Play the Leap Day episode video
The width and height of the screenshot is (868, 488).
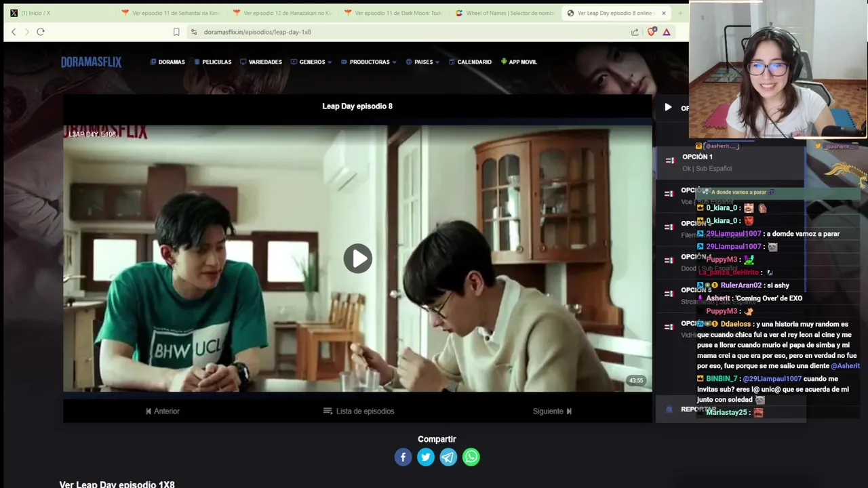click(357, 258)
